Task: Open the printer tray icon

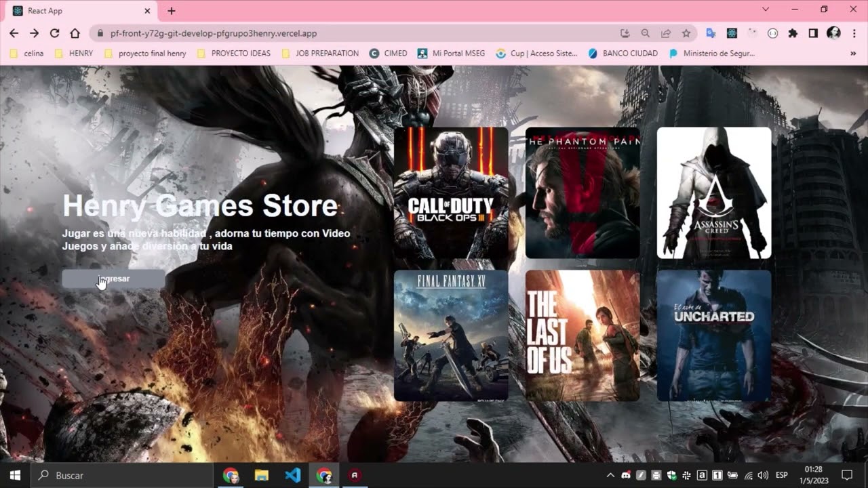Action: 656,475
